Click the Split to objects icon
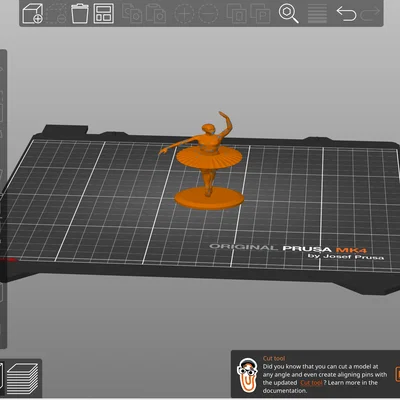Screen dimensions: 400x400 coord(237,14)
